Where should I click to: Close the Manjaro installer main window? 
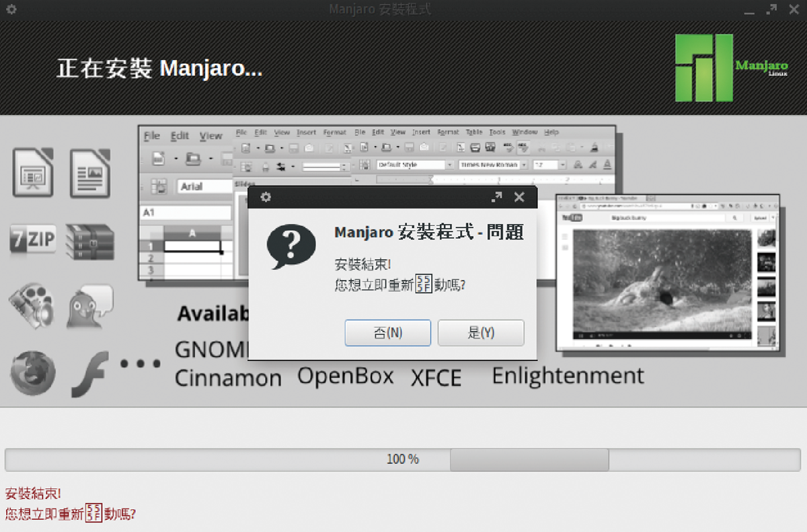(x=793, y=9)
